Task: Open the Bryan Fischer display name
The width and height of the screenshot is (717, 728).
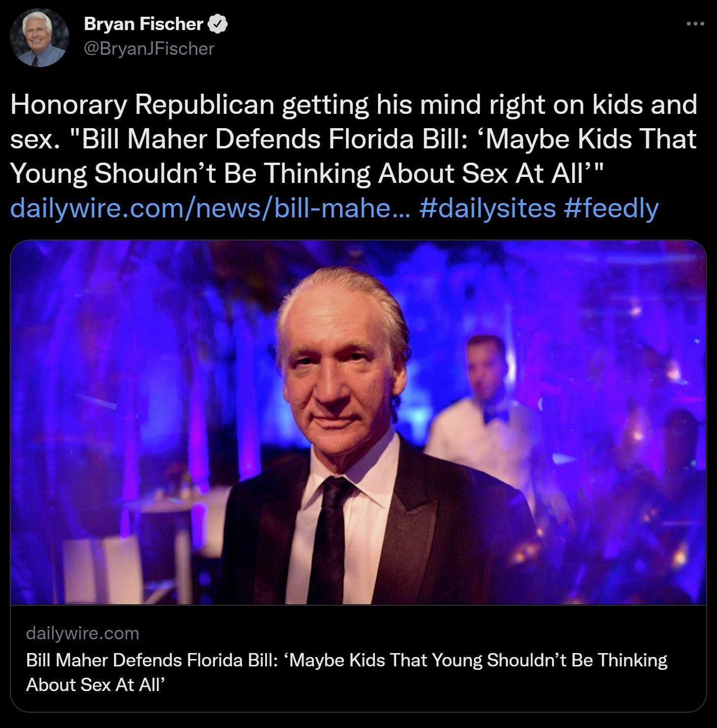Action: (x=143, y=24)
